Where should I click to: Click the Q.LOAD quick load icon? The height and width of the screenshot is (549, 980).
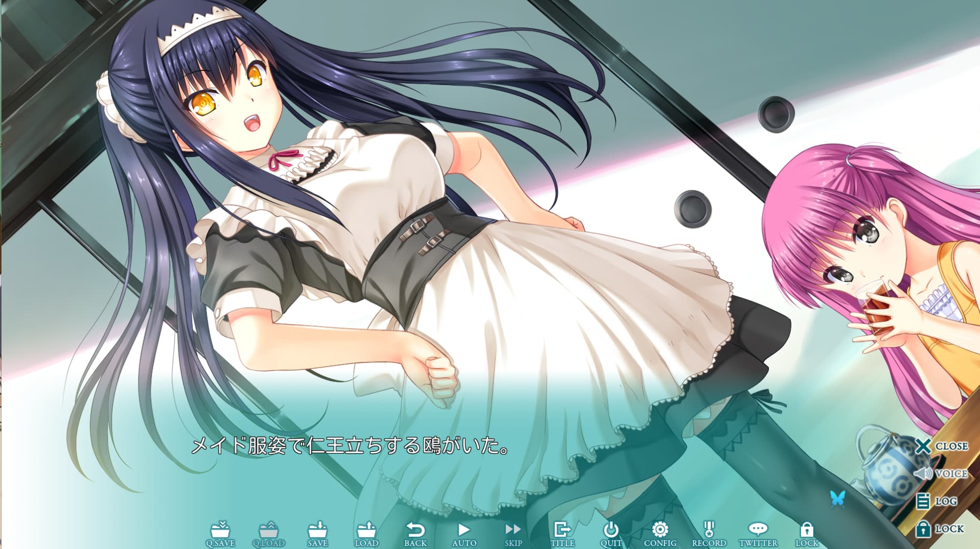[x=269, y=535]
